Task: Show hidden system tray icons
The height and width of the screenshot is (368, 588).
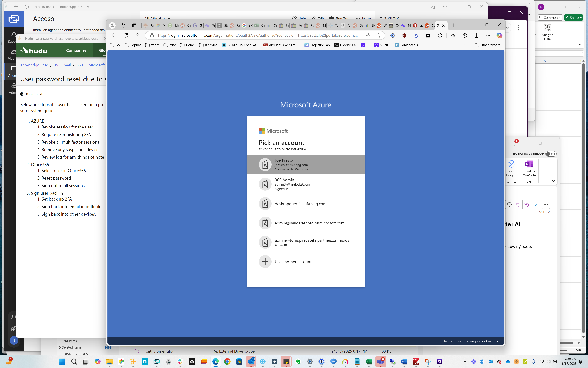Action: [x=465, y=362]
